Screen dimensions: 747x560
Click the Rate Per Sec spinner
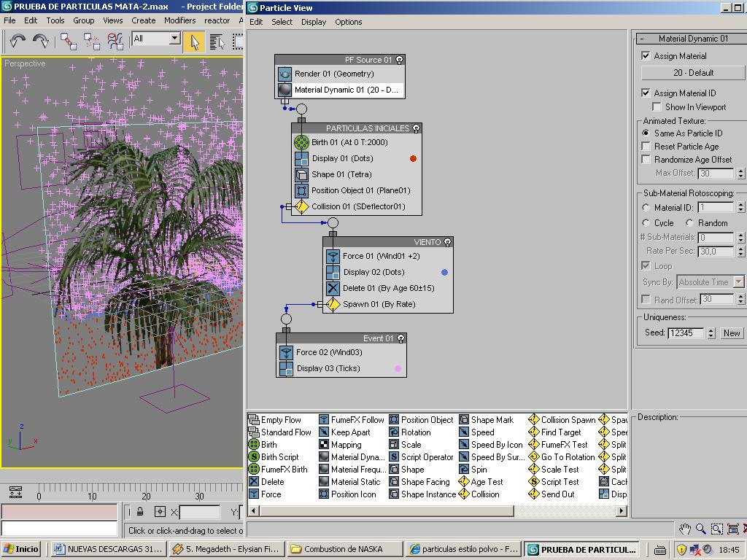(x=740, y=251)
